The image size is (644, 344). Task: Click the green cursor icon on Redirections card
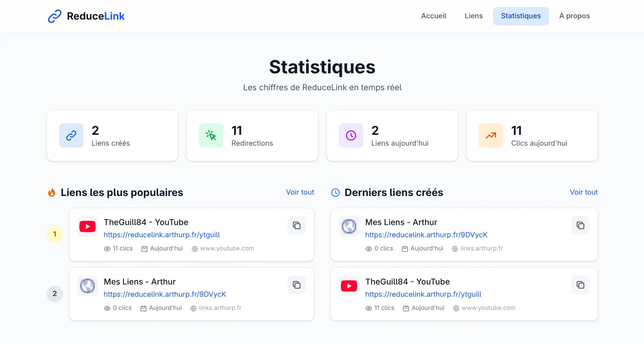[211, 136]
